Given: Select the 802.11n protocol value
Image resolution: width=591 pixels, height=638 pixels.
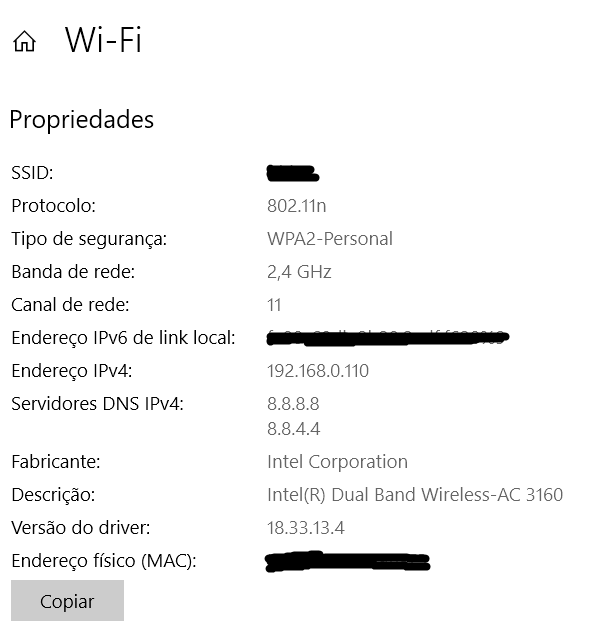Looking at the screenshot, I should (297, 206).
